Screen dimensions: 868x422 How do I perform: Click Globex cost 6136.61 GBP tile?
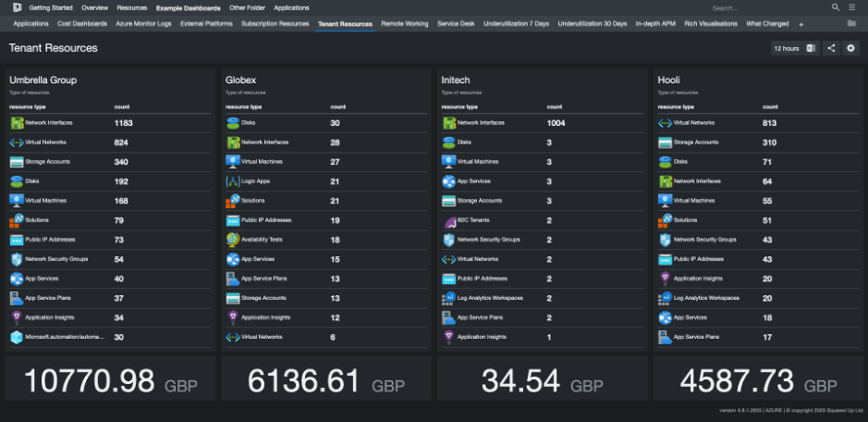(326, 379)
